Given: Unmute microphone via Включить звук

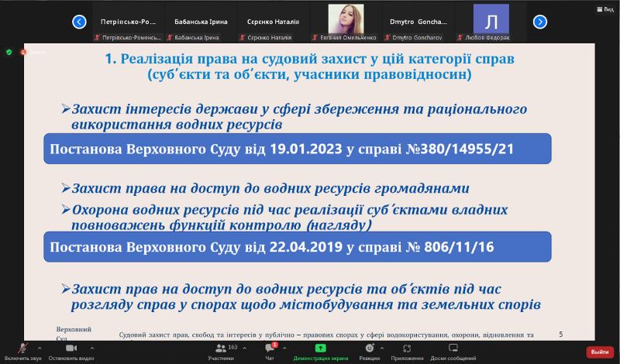Looking at the screenshot, I should click(22, 352).
